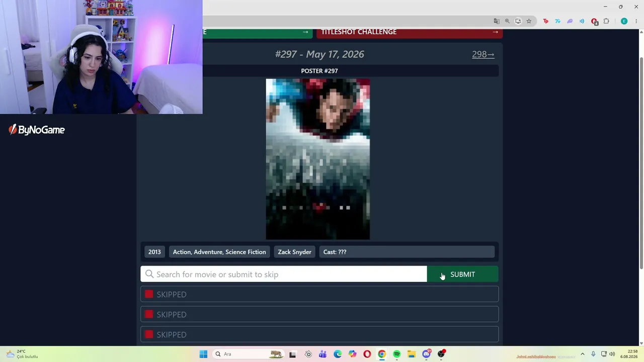Open the network icon in system tray
644x362 pixels.
coord(604,354)
